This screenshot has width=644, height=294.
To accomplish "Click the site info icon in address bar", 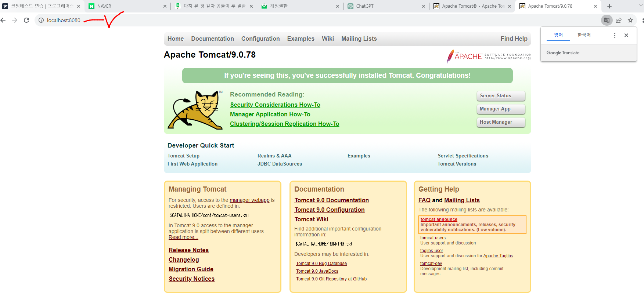I will pos(41,20).
